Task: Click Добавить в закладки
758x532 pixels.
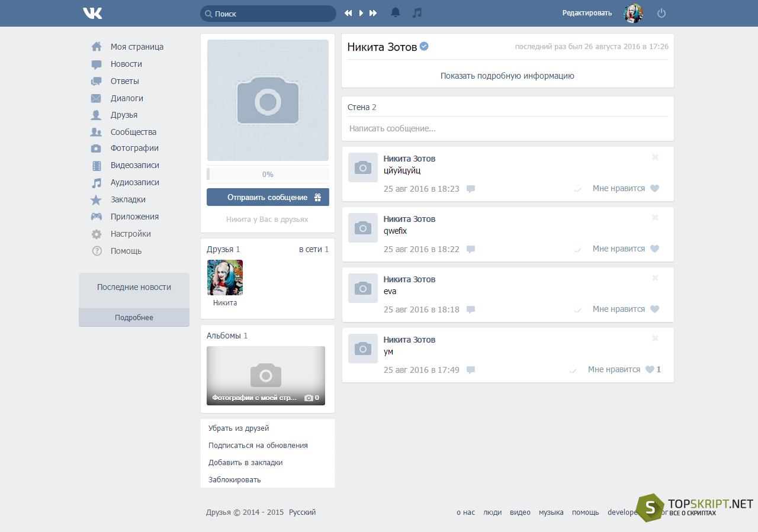Action: (x=246, y=462)
